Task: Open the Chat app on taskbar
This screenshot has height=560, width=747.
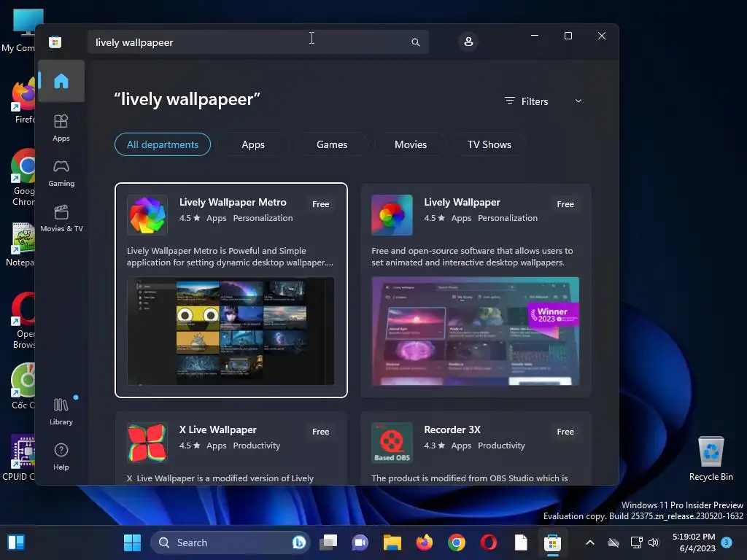Action: (360, 542)
